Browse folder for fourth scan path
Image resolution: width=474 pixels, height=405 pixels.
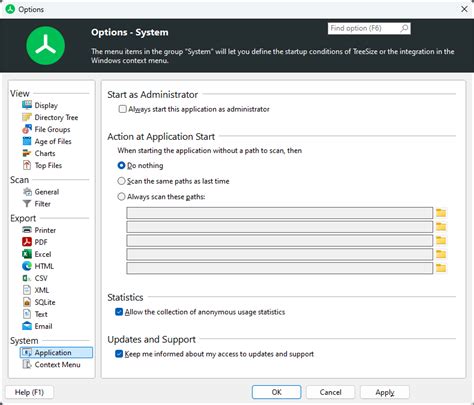pos(441,254)
